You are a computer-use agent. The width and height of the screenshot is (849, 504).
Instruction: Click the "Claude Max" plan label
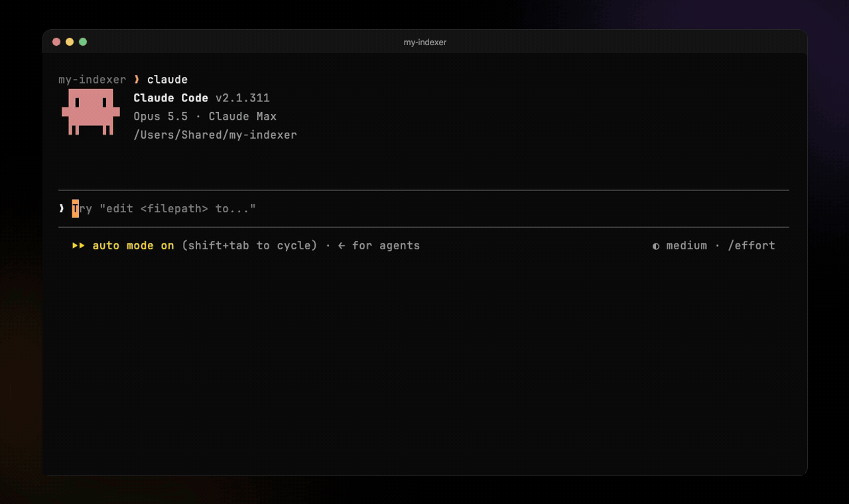(x=243, y=117)
